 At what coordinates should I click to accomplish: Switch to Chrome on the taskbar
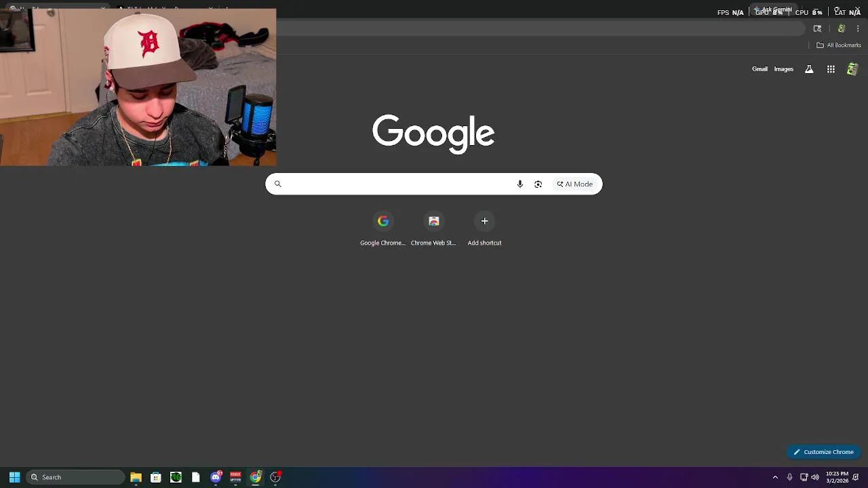(256, 477)
